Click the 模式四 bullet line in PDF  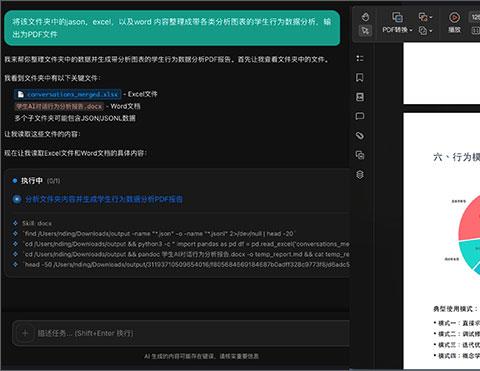point(457,356)
